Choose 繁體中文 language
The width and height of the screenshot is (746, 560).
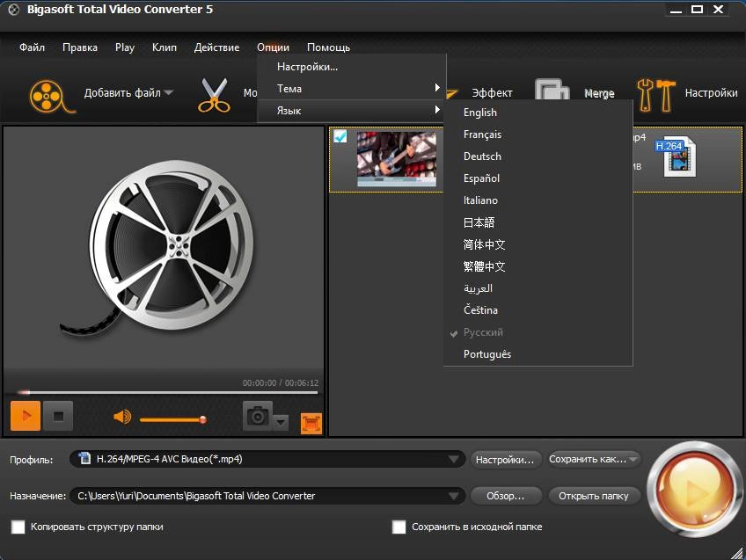[538, 266]
